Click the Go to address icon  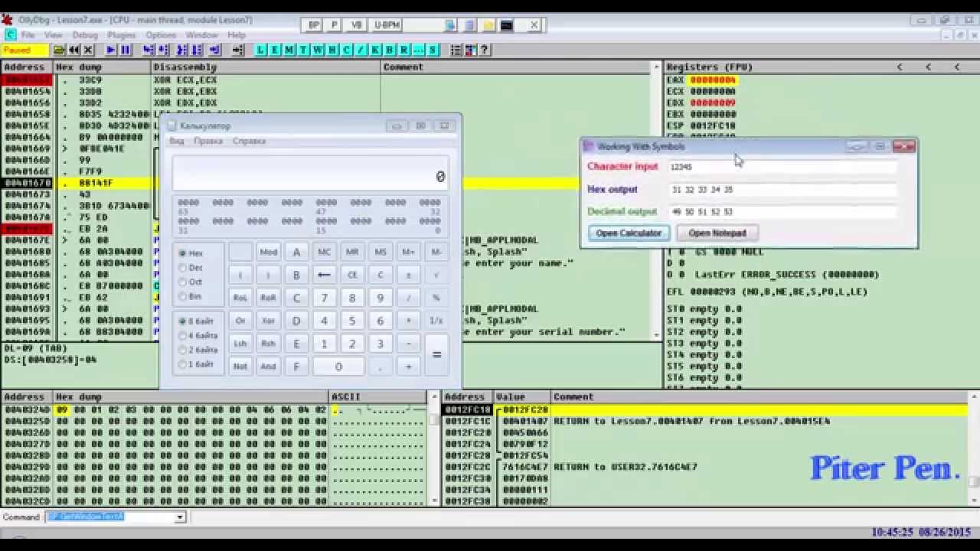tap(238, 50)
